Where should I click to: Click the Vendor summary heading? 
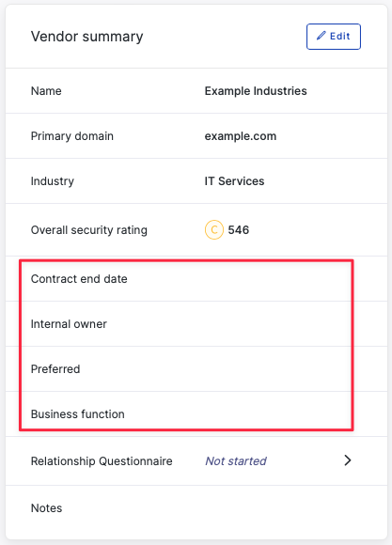pos(87,37)
